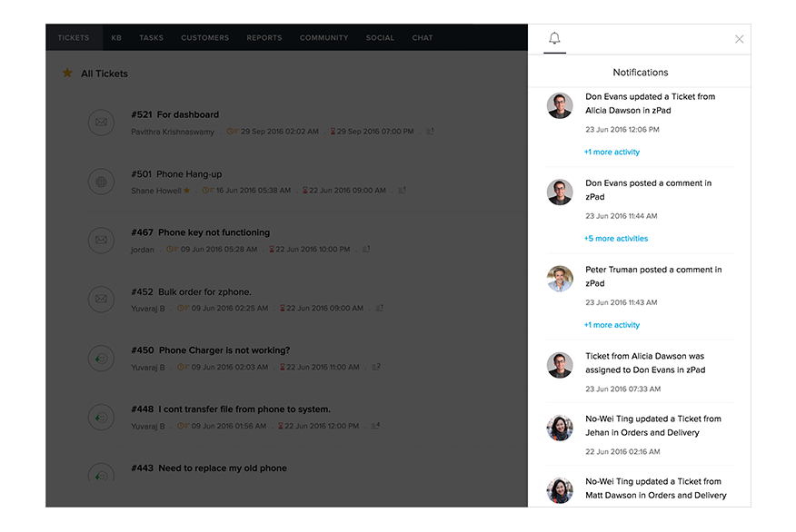Click contact name Pavithra Krishnaswamy
The width and height of the screenshot is (796, 532).
(173, 132)
